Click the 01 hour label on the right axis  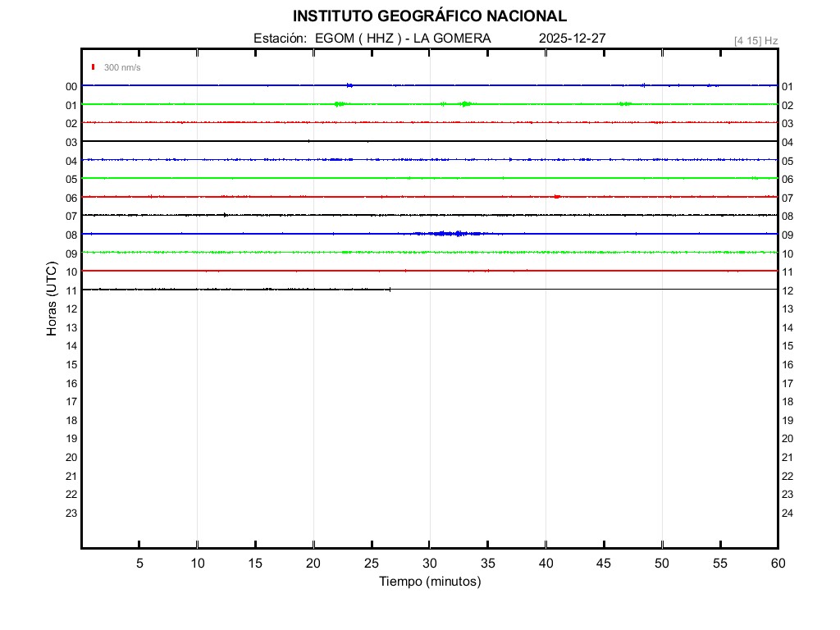[x=787, y=87]
